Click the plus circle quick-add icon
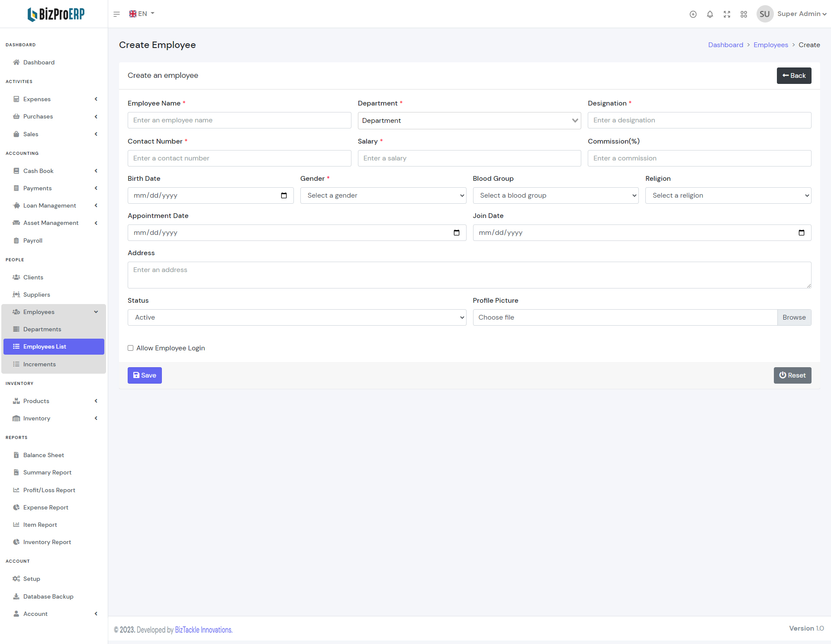 [693, 14]
